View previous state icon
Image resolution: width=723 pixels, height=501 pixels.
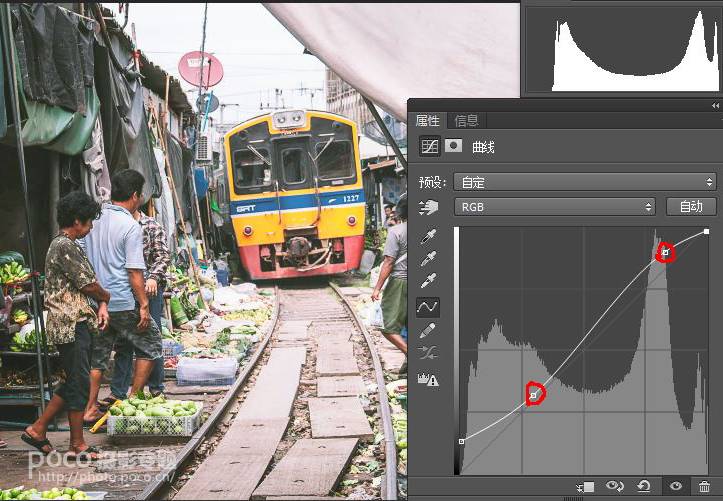[x=615, y=486]
